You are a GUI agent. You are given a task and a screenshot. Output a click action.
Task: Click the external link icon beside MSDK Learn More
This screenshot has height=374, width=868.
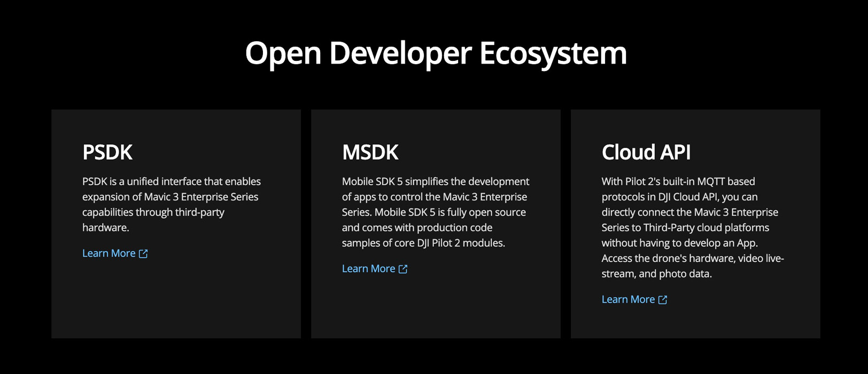tap(403, 269)
